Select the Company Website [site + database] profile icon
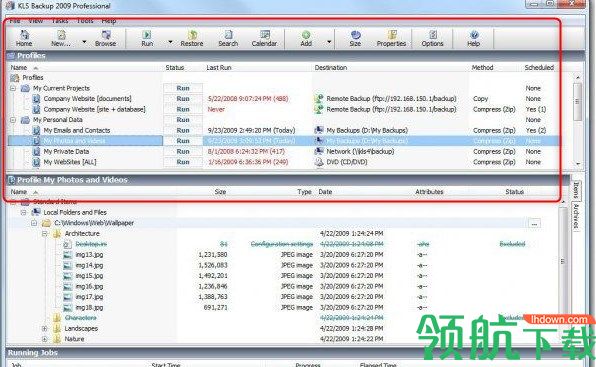This screenshot has width=596, height=367. 36,109
